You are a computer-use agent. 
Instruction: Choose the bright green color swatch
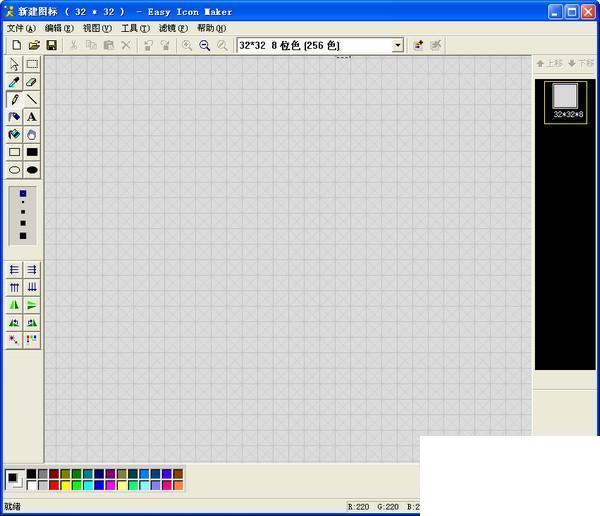pyautogui.click(x=77, y=485)
